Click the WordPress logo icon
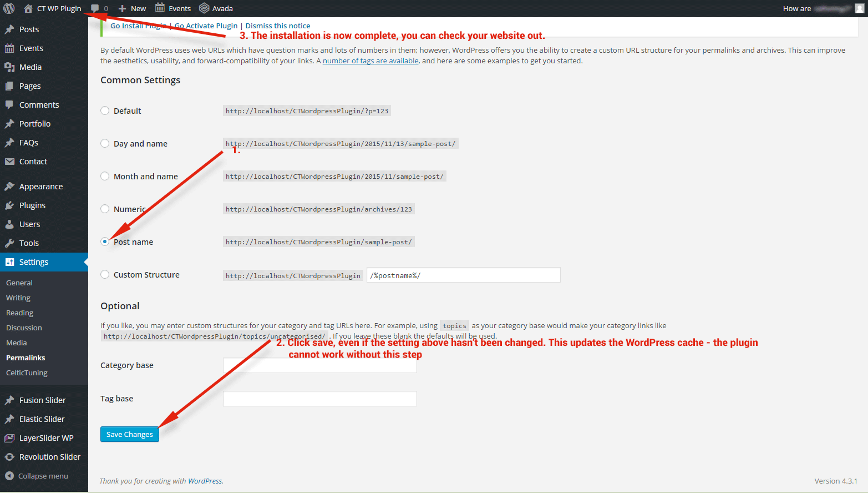The height and width of the screenshot is (493, 868). click(x=9, y=8)
